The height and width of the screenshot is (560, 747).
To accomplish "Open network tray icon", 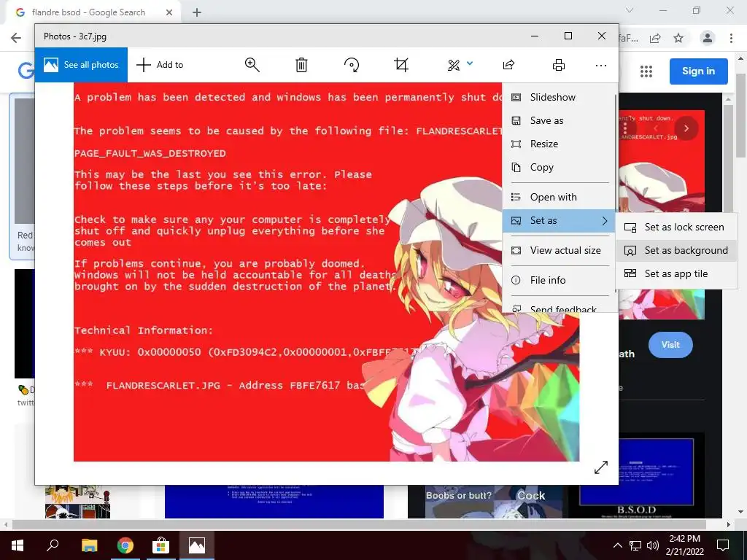I will 635,545.
